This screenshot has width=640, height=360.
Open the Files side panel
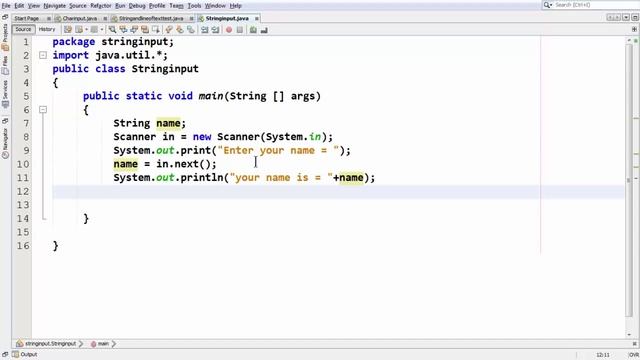click(5, 65)
